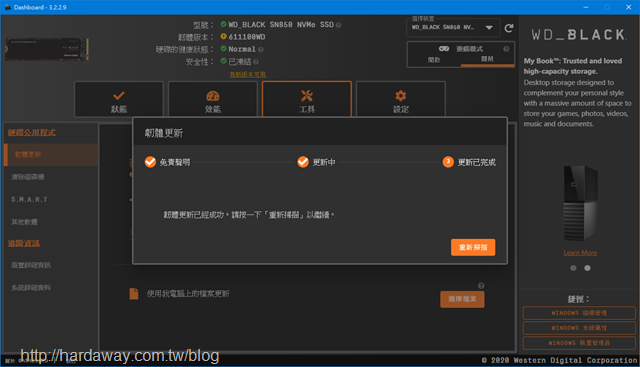Screen dimensions: 640x367
Task: Select the first carousel dot
Action: (573, 268)
